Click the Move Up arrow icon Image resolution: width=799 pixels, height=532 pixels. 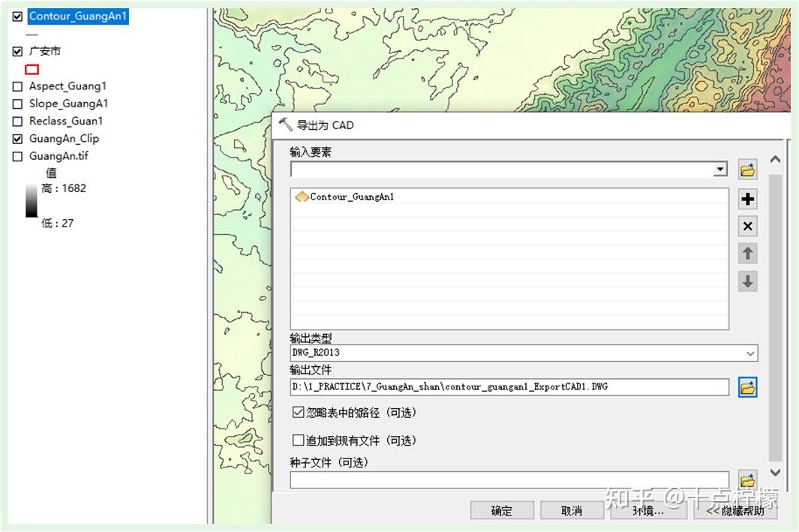tap(747, 253)
